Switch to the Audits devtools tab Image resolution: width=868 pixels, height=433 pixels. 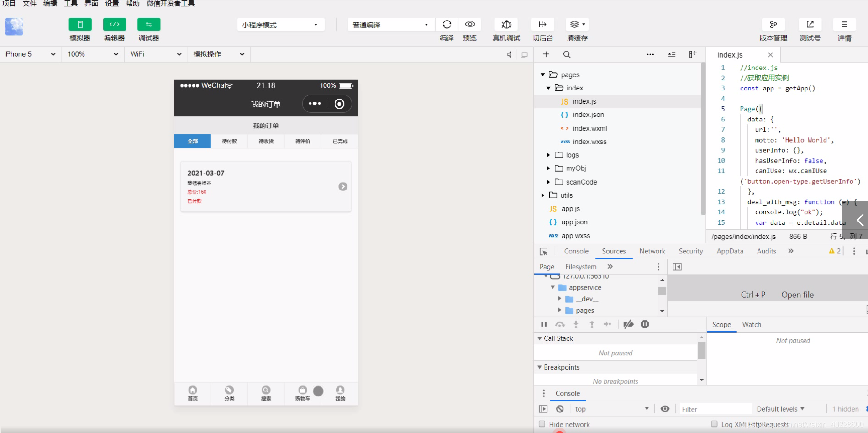[x=766, y=251]
